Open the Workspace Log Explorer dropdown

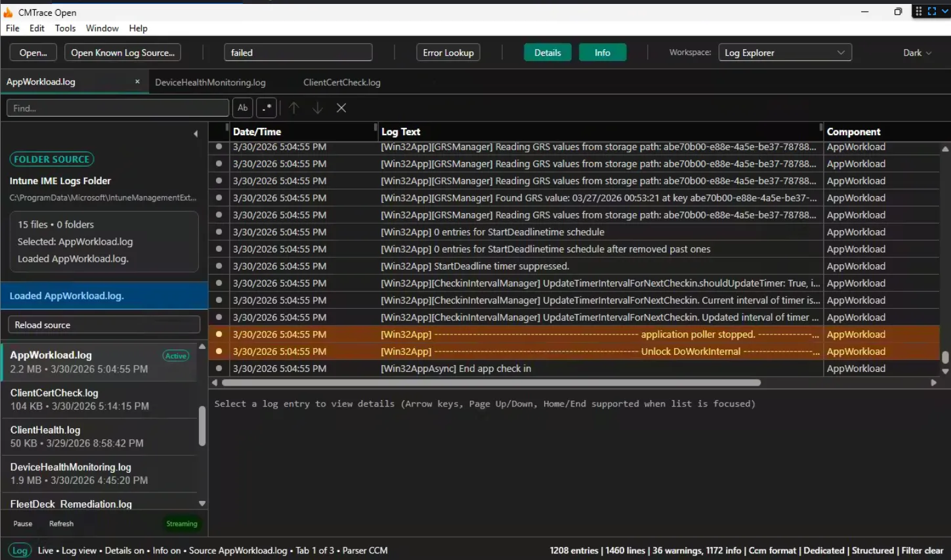(x=785, y=52)
